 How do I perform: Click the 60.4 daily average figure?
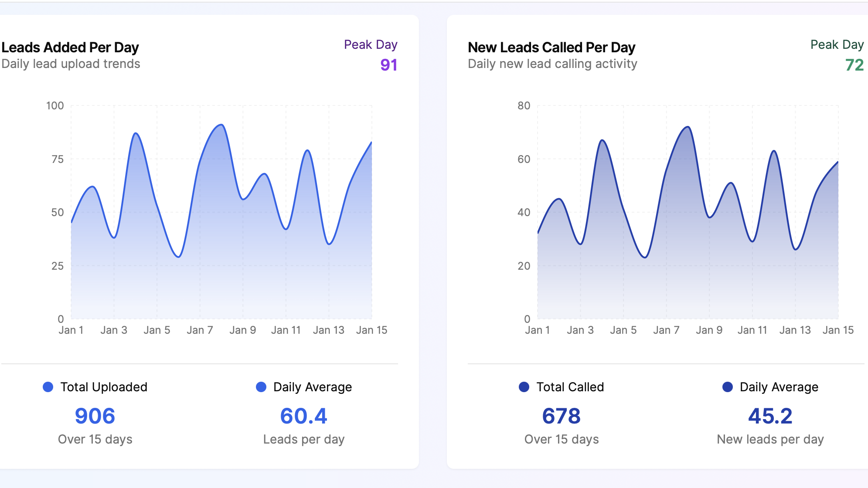[303, 416]
